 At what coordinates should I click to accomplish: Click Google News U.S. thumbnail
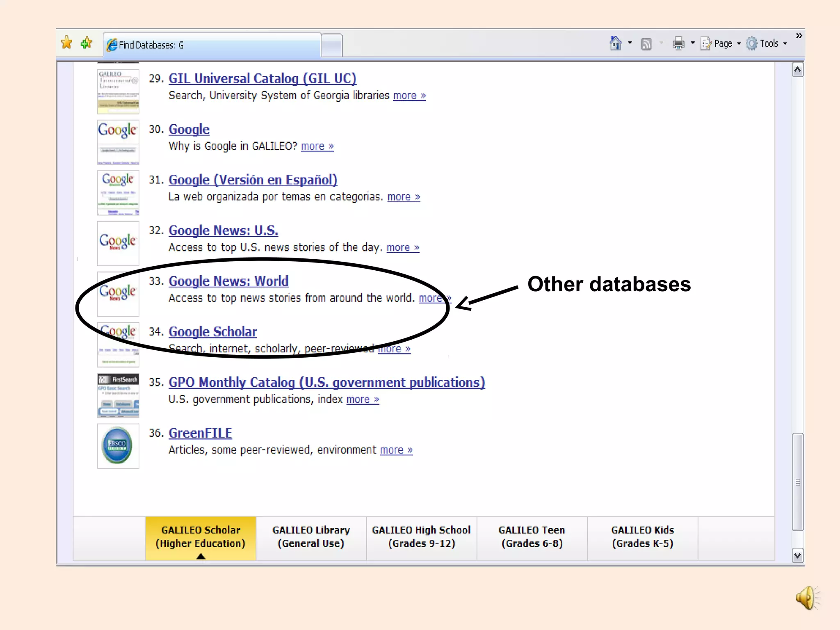click(118, 243)
